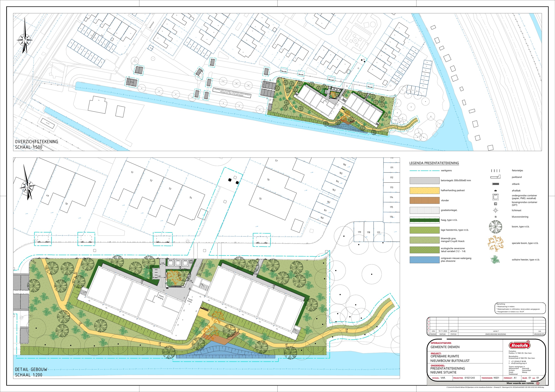Click the orange speciale boom legend symbol
Screen dimensions: 555x392
click(x=496, y=243)
